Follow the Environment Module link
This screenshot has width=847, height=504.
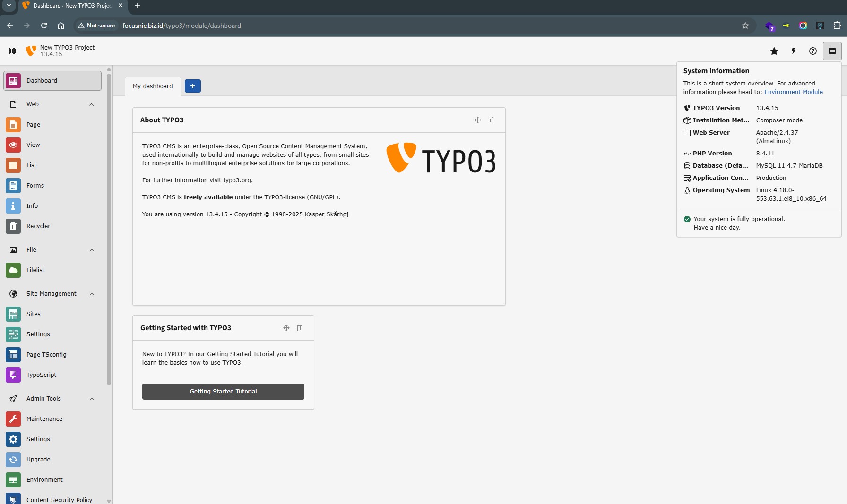[794, 92]
